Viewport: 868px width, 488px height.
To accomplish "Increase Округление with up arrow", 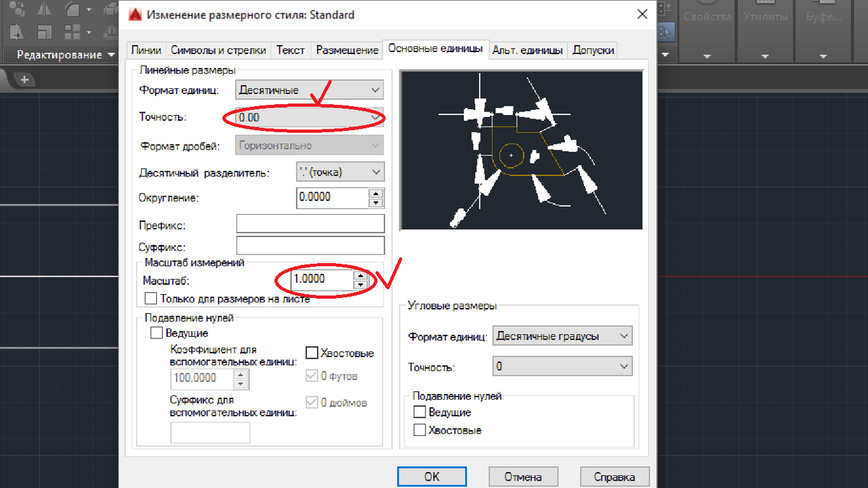I will 375,192.
